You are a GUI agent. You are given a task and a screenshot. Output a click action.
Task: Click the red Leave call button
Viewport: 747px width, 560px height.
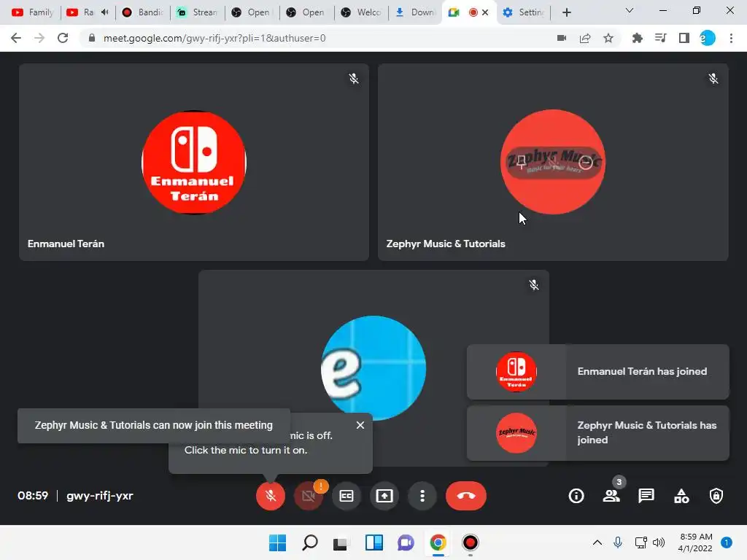(466, 496)
